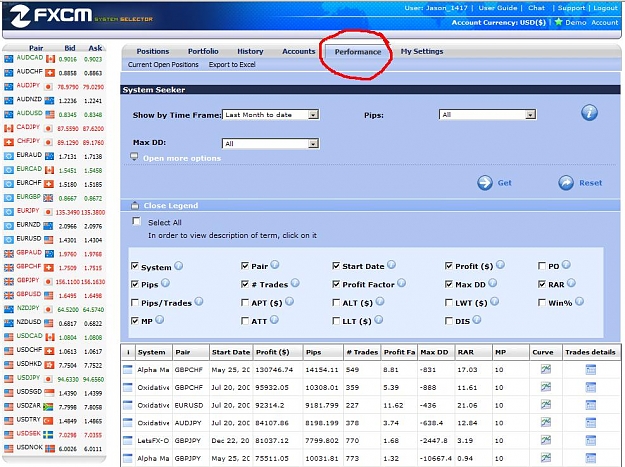Open info icon next to PO term

click(566, 265)
